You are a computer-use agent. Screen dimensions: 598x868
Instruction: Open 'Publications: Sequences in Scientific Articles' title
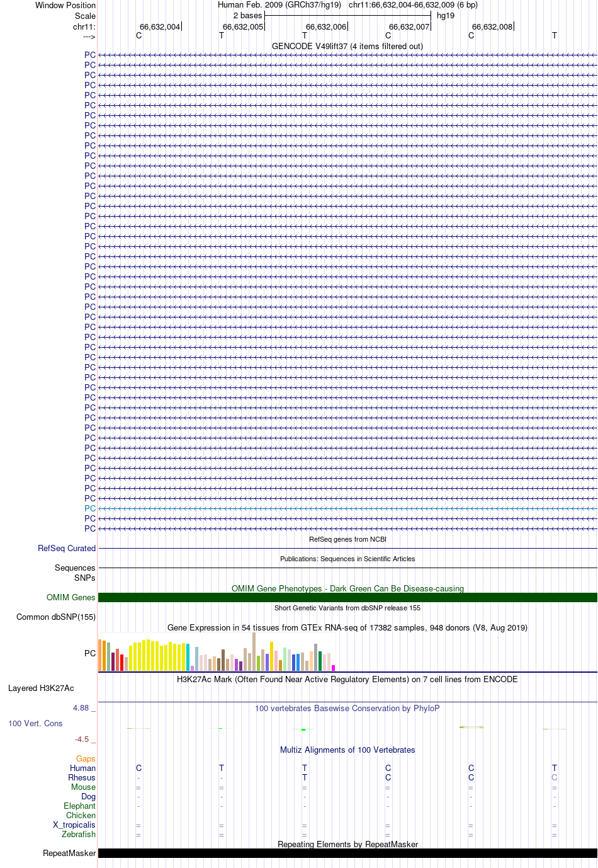click(347, 559)
